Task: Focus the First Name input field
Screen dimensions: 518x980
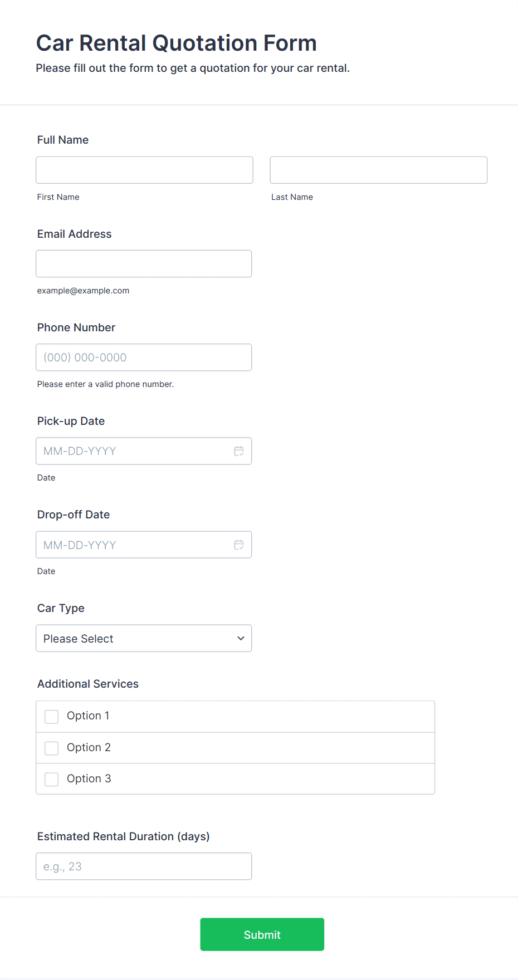Action: (144, 170)
